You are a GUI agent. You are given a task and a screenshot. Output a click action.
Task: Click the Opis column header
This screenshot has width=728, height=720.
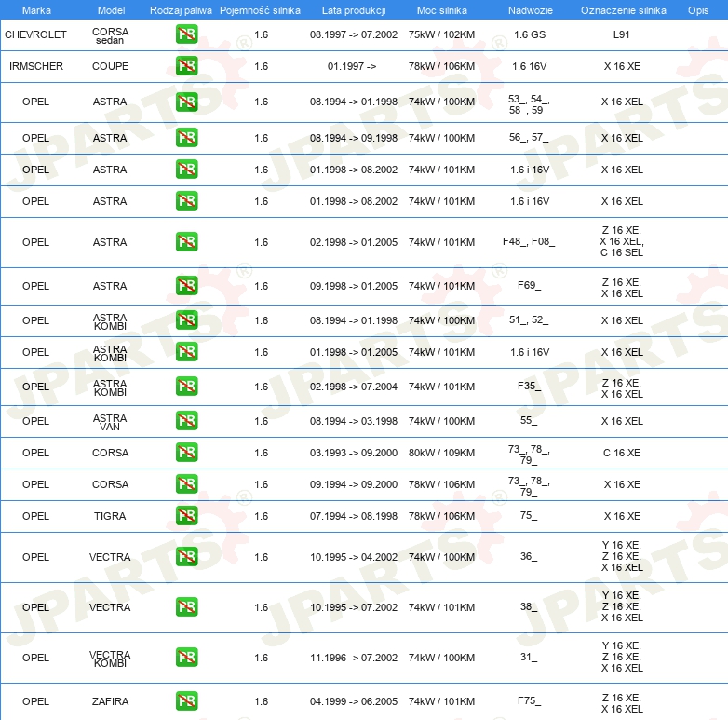point(697,9)
